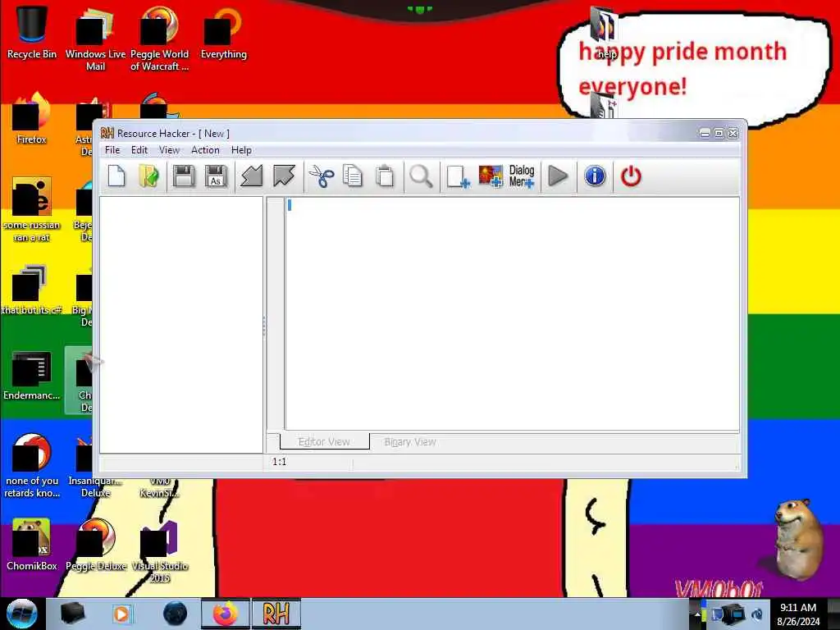The height and width of the screenshot is (630, 840).
Task: Select the Endermanc... desktop icon
Action: 32,375
